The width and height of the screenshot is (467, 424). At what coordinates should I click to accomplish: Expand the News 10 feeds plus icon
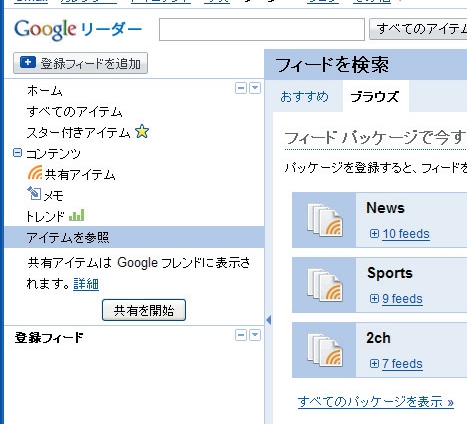click(x=374, y=234)
